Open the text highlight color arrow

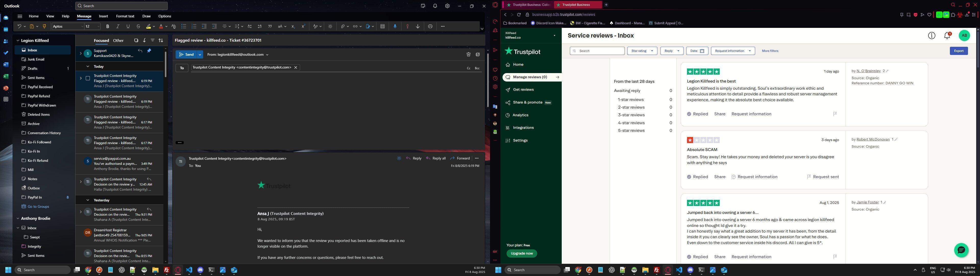tap(154, 26)
